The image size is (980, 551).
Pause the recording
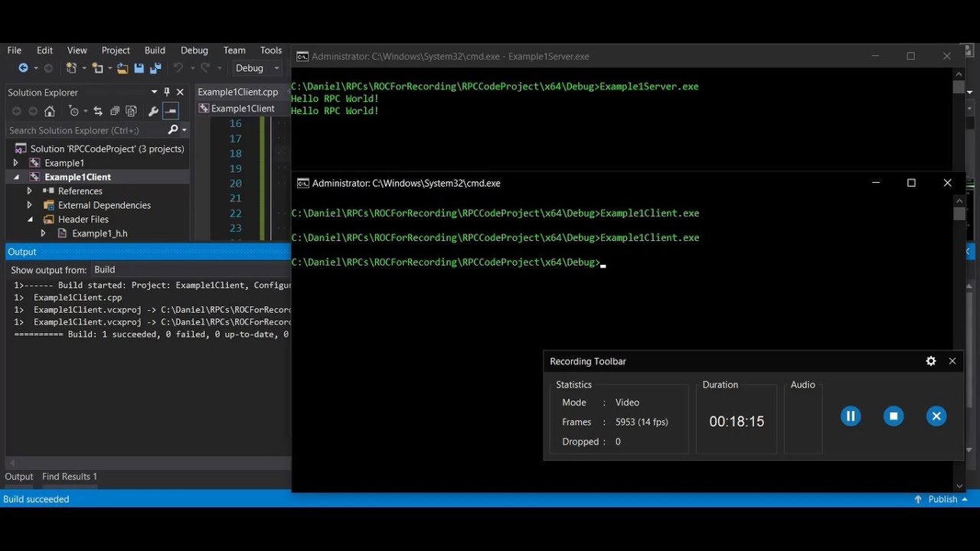tap(851, 416)
